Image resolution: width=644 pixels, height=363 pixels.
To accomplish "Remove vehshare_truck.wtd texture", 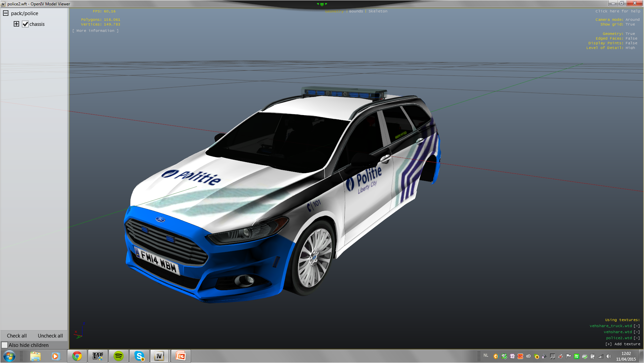I will pyautogui.click(x=637, y=326).
